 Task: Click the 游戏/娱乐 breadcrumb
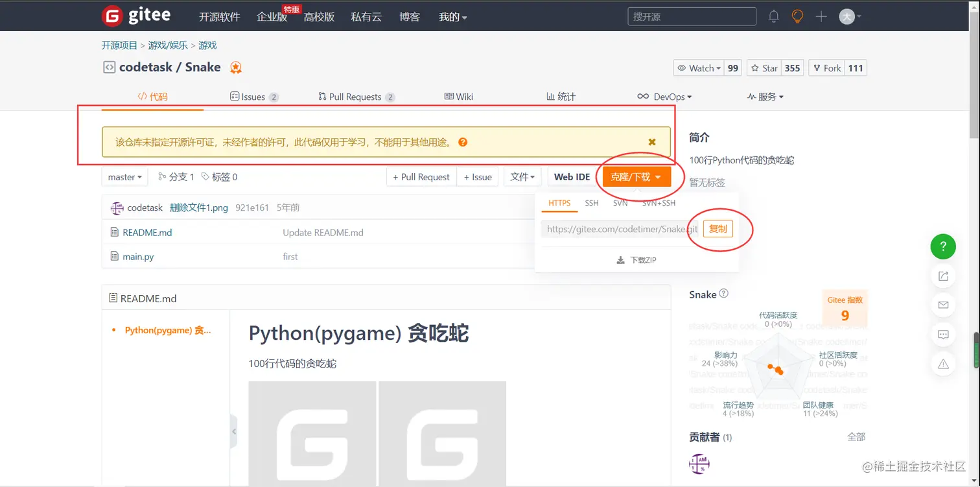point(168,45)
